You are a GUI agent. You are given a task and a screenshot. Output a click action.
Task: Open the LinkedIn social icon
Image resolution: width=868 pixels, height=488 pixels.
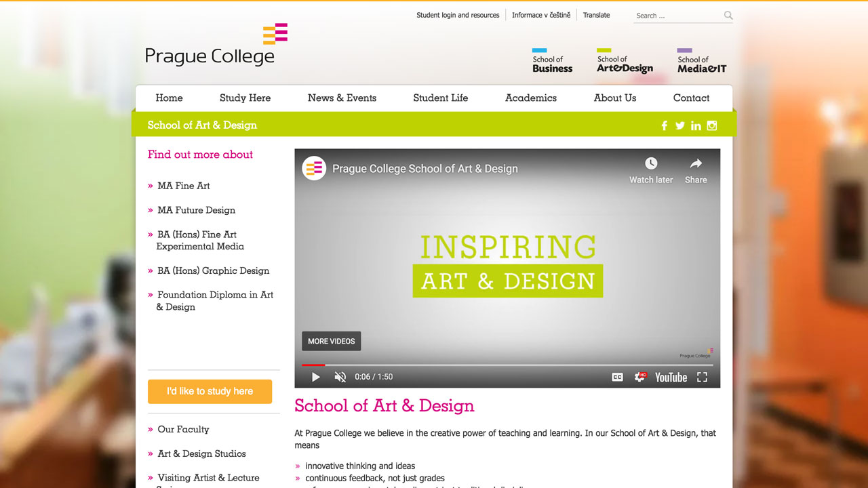point(696,125)
